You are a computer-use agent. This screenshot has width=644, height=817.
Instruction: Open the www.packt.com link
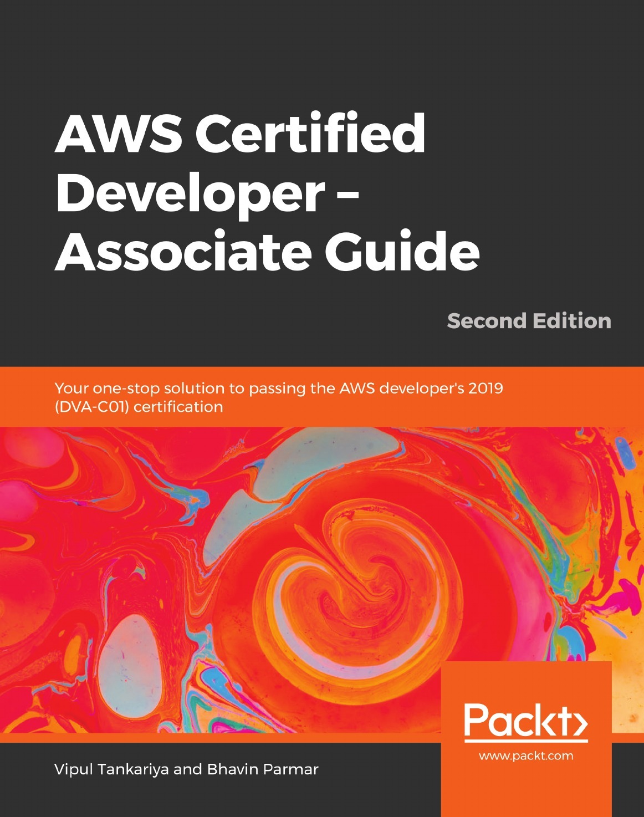coord(525,756)
